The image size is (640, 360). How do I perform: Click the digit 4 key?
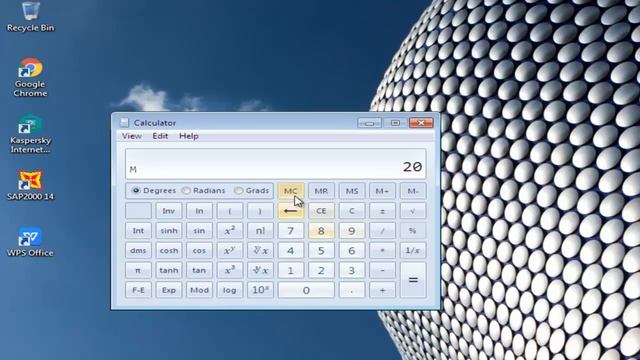point(291,250)
